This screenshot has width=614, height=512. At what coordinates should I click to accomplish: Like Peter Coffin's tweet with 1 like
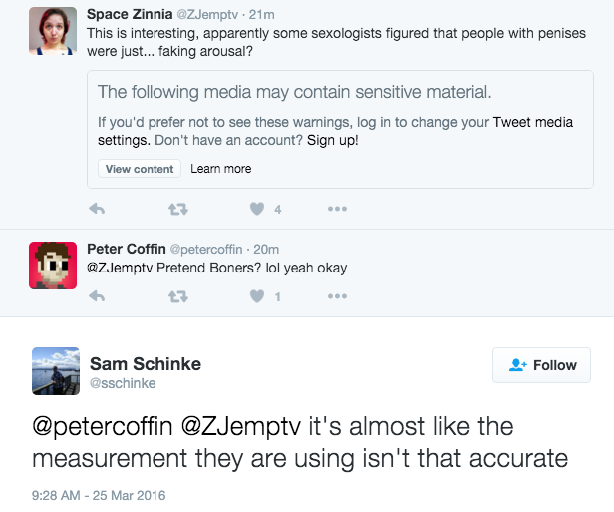click(x=257, y=296)
